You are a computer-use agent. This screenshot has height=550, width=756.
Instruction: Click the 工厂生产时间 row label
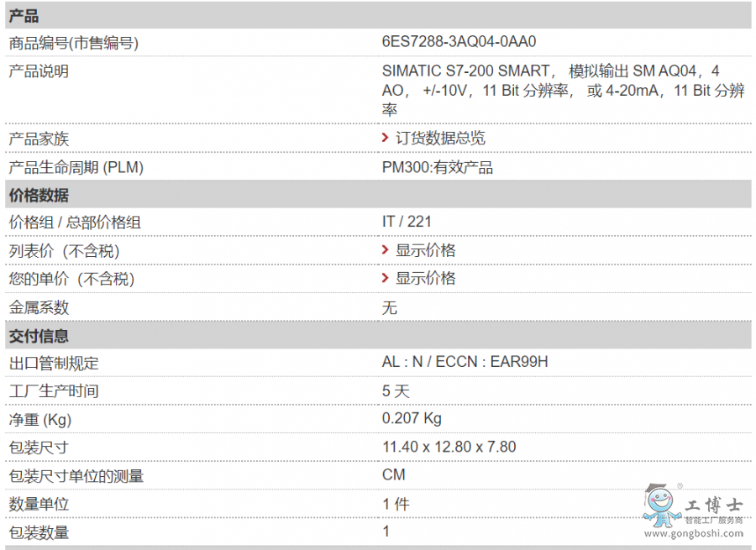[53, 391]
